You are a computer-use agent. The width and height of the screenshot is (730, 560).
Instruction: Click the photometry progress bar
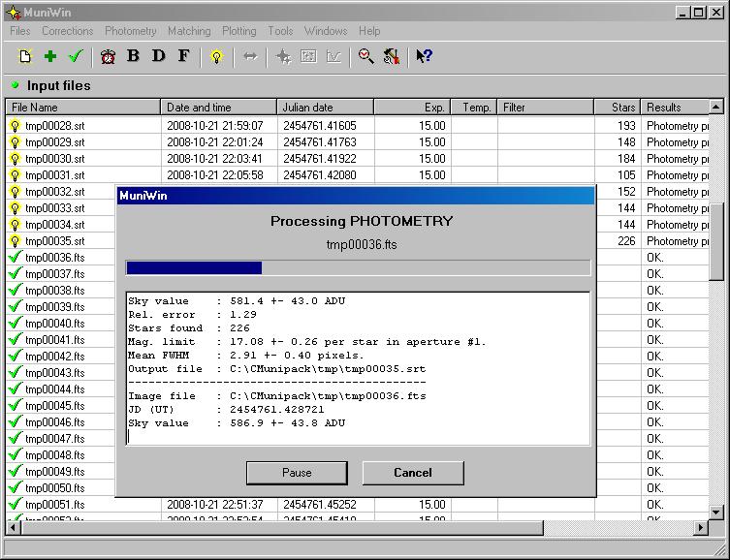(358, 268)
